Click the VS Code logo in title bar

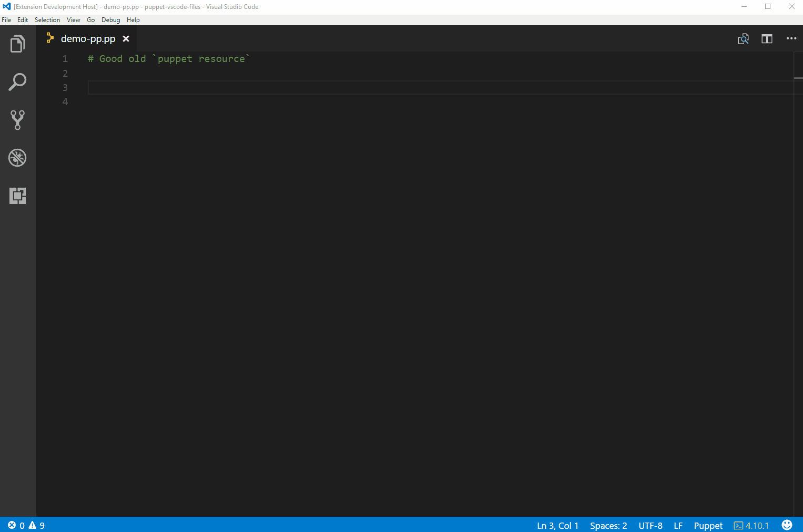(7, 6)
